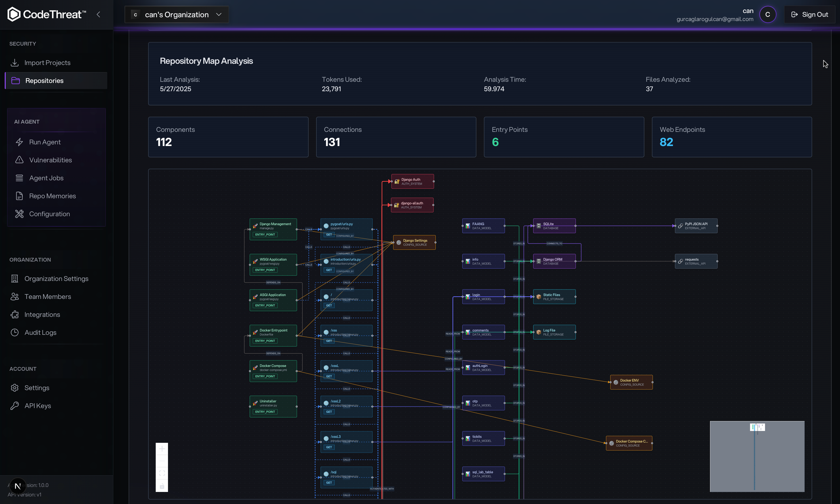Image resolution: width=840 pixels, height=504 pixels.
Task: Select the Docker Compose entry point node
Action: pyautogui.click(x=273, y=371)
